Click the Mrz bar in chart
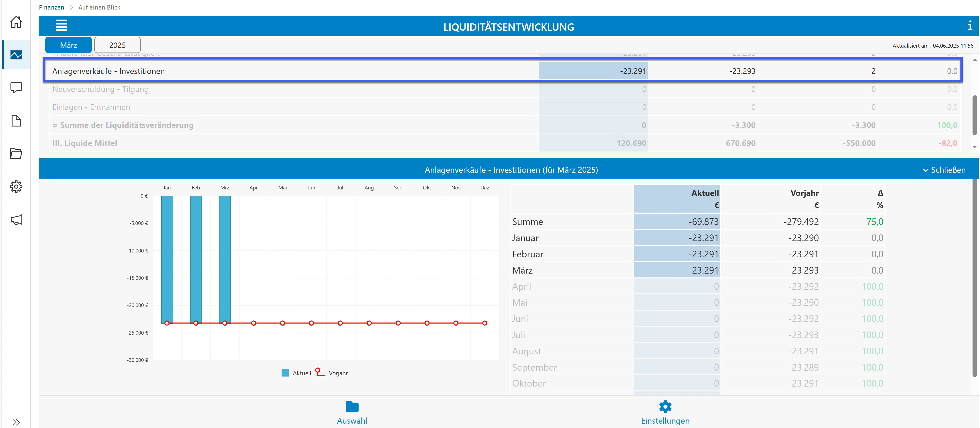Screen dimensions: 980x428 click(x=225, y=259)
